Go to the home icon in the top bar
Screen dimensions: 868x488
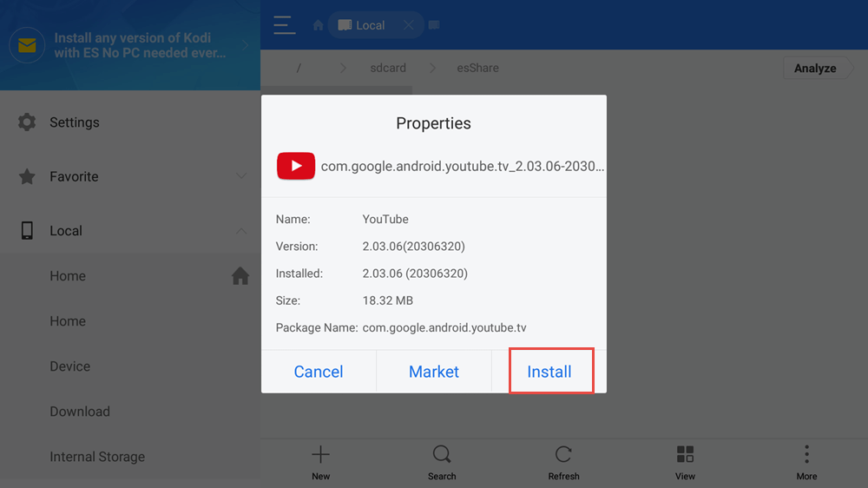318,25
